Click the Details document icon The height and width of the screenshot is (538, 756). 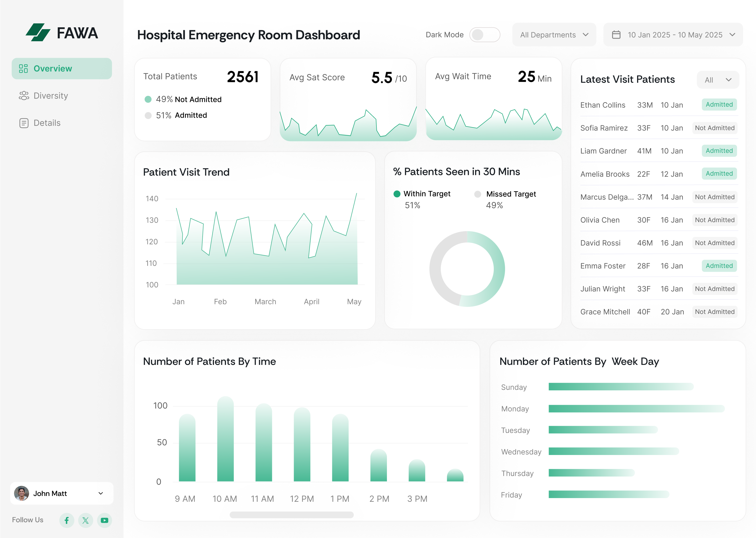[x=24, y=123]
